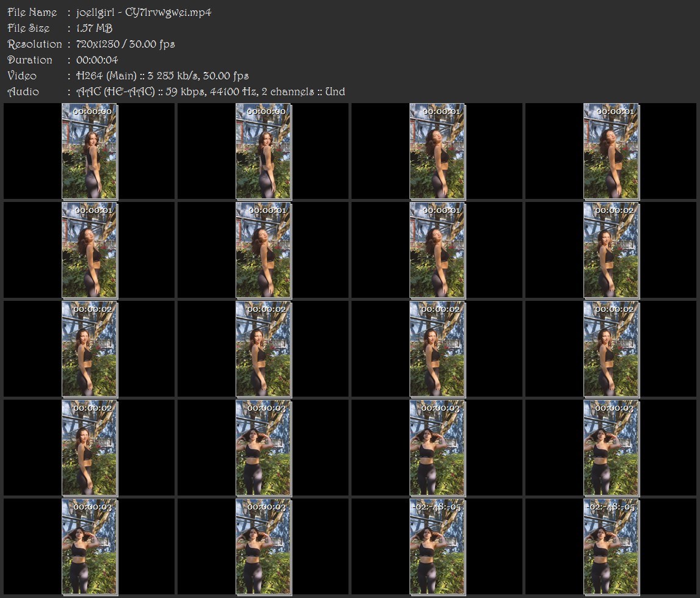Click the Duration label
700x598 pixels.
tap(30, 60)
